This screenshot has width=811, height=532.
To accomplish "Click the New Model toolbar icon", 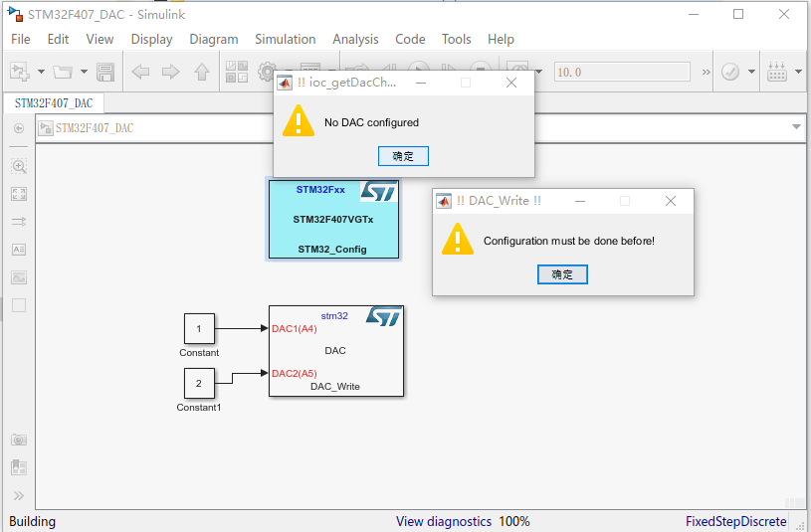I will [x=20, y=72].
